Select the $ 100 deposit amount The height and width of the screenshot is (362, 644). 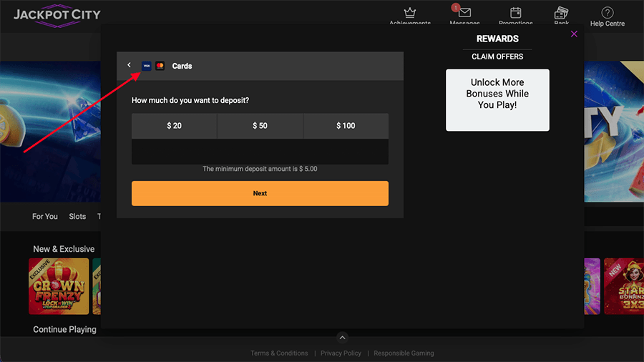pos(346,126)
